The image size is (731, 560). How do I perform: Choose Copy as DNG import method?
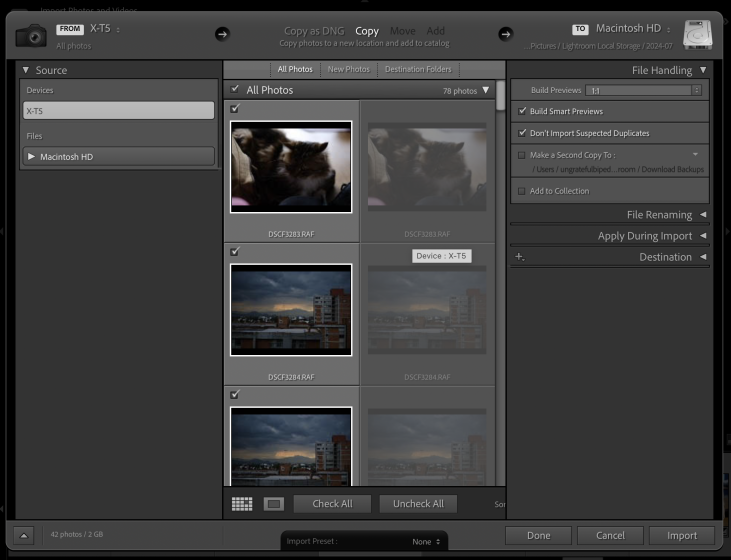[x=314, y=31]
